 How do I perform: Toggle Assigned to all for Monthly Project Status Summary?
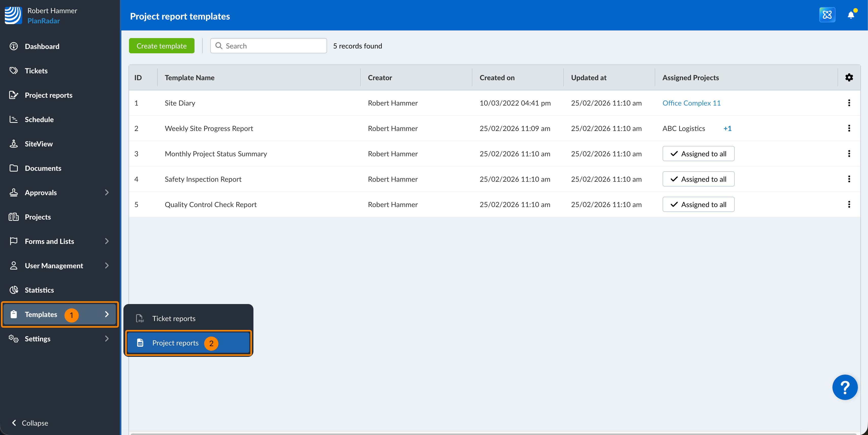click(x=698, y=154)
